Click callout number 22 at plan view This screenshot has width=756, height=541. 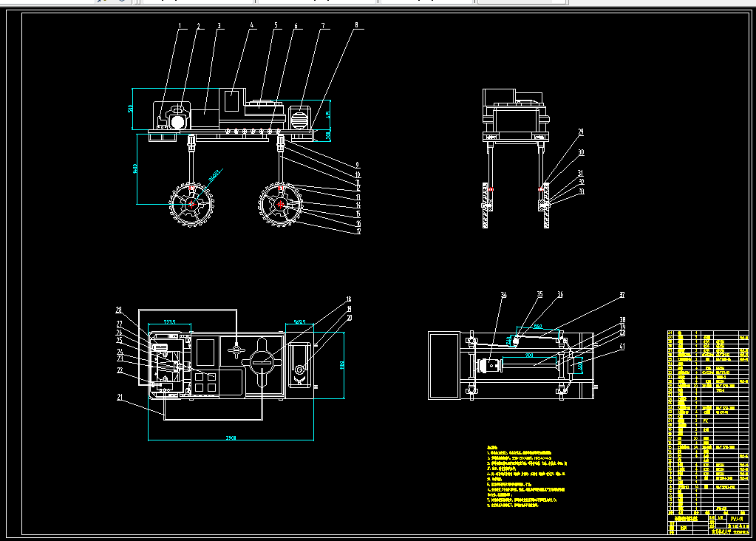tap(120, 370)
